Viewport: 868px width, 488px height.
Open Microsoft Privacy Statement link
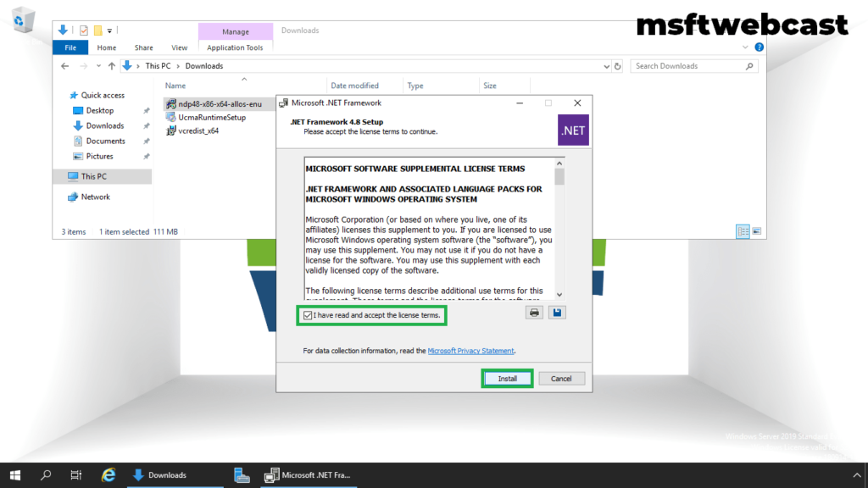pyautogui.click(x=470, y=351)
